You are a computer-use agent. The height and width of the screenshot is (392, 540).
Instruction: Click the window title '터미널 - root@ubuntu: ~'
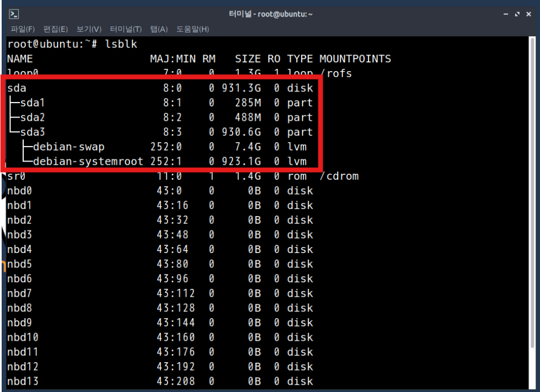pos(270,14)
